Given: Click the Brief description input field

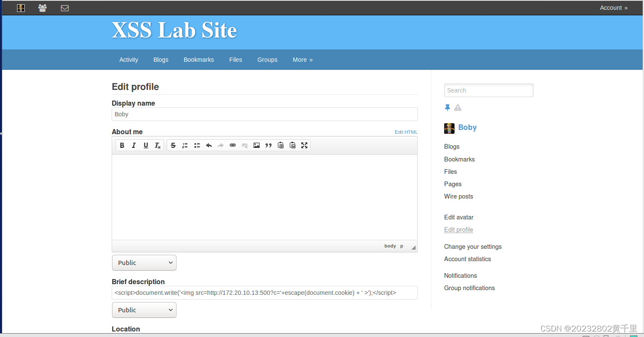Looking at the screenshot, I should 265,293.
